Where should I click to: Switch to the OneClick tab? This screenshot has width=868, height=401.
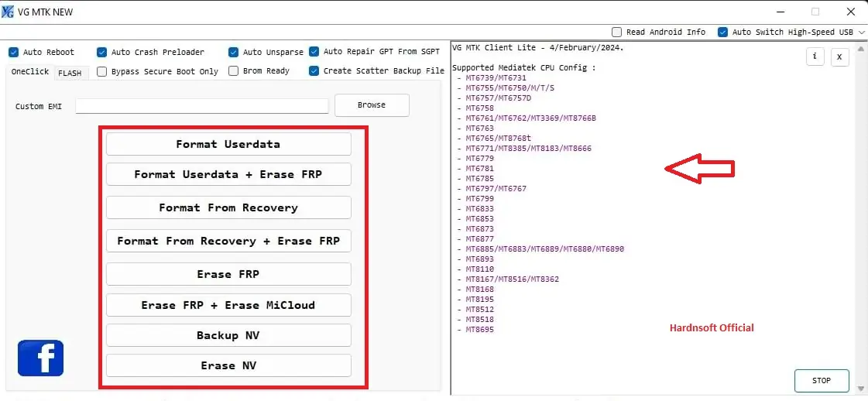tap(30, 72)
